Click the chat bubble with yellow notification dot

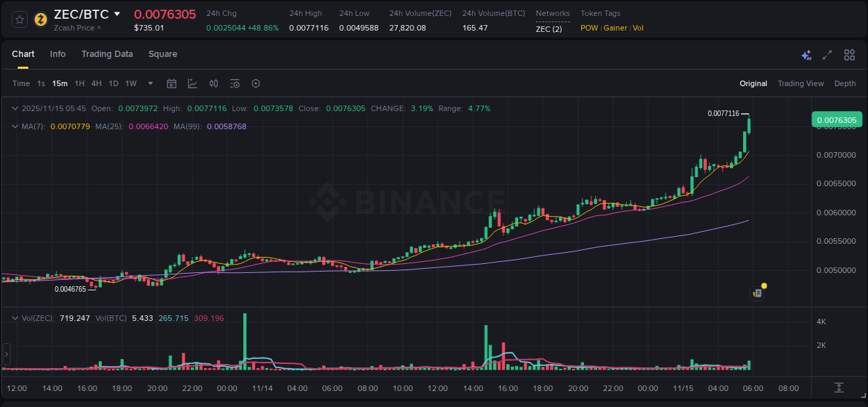pos(757,292)
